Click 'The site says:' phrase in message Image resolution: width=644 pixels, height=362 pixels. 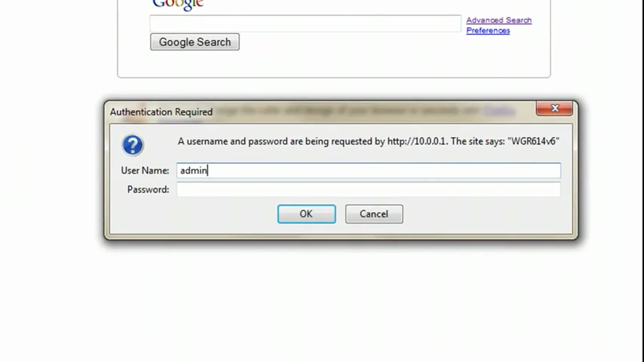coord(477,141)
